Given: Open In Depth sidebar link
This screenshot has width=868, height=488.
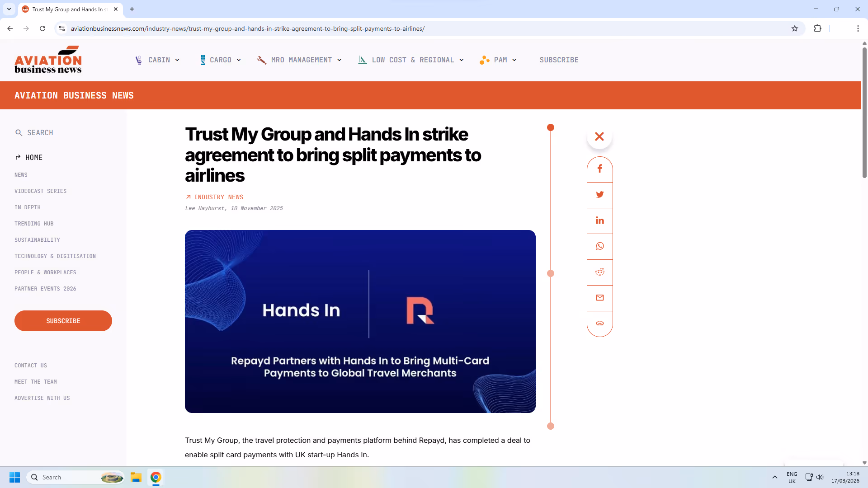Looking at the screenshot, I should click(28, 207).
